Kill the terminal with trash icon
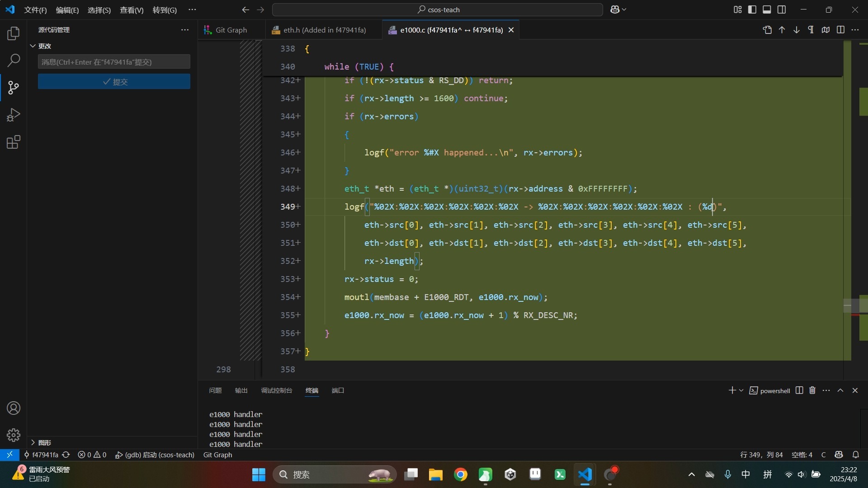868x488 pixels. pyautogui.click(x=812, y=390)
